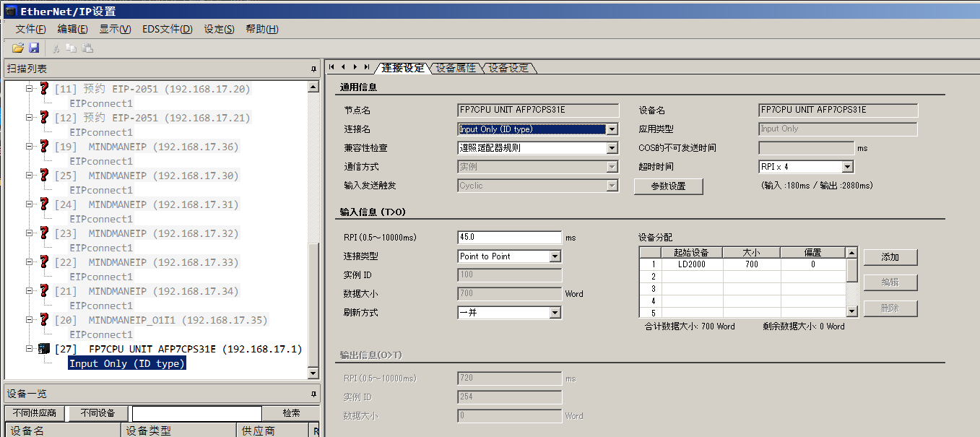The width and height of the screenshot is (980, 437).
Task: Click the Save toolbar icon
Action: coord(33,48)
